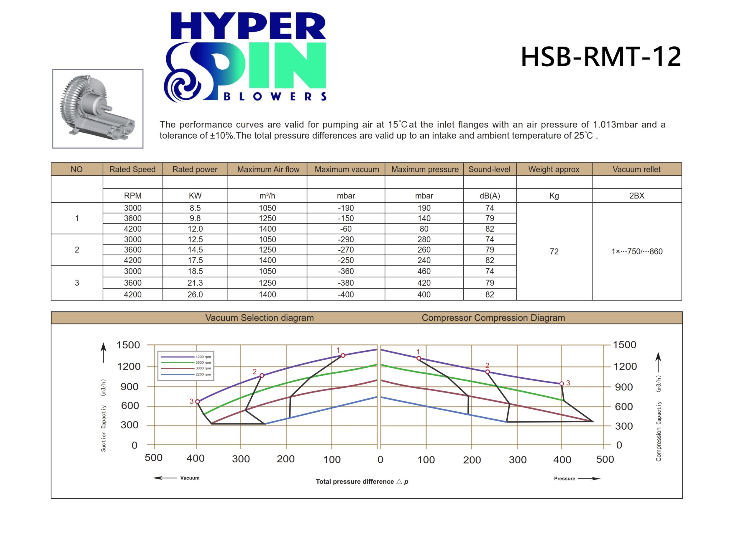Click the blower product thumbnail image
The image size is (755, 560).
[98, 109]
